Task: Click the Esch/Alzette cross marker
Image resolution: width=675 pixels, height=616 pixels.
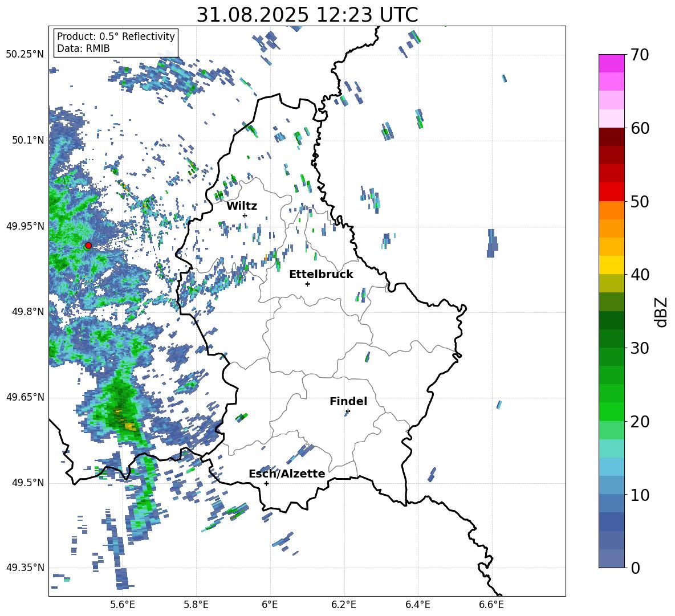Action: click(x=266, y=483)
